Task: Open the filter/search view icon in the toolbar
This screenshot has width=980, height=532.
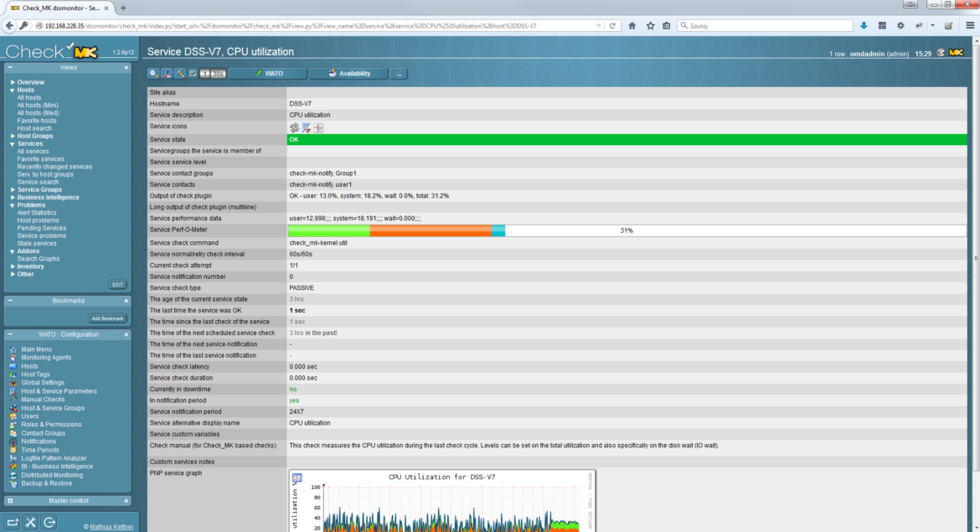Action: pyautogui.click(x=152, y=74)
